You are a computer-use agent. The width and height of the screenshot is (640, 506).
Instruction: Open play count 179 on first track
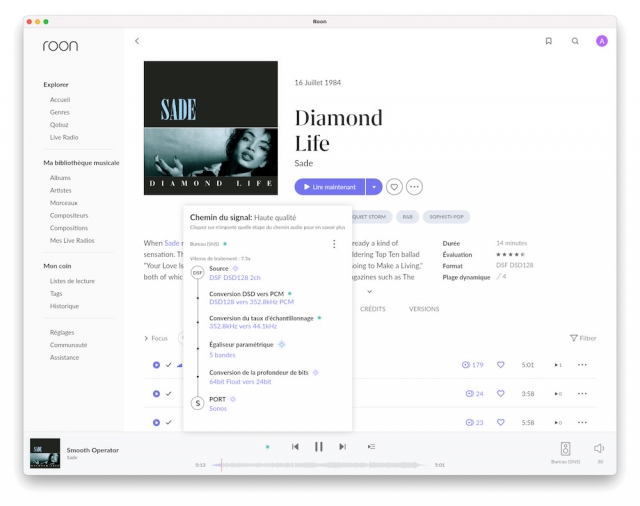pyautogui.click(x=473, y=365)
